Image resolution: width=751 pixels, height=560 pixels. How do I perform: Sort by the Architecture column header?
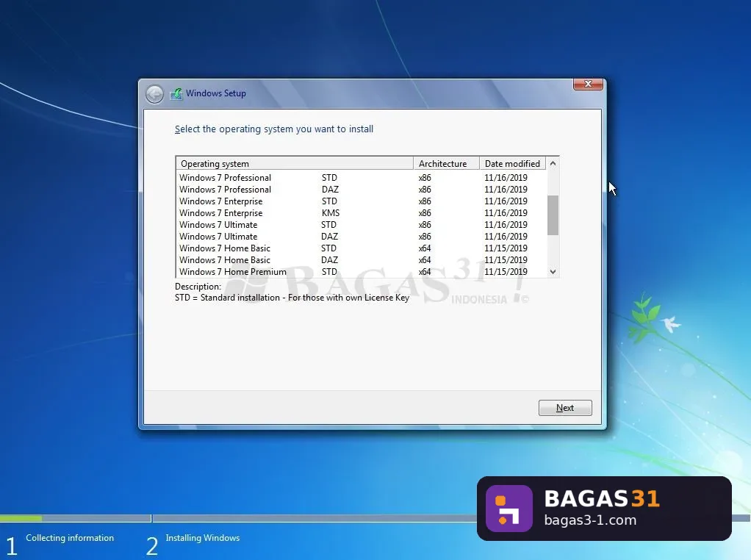pos(446,163)
